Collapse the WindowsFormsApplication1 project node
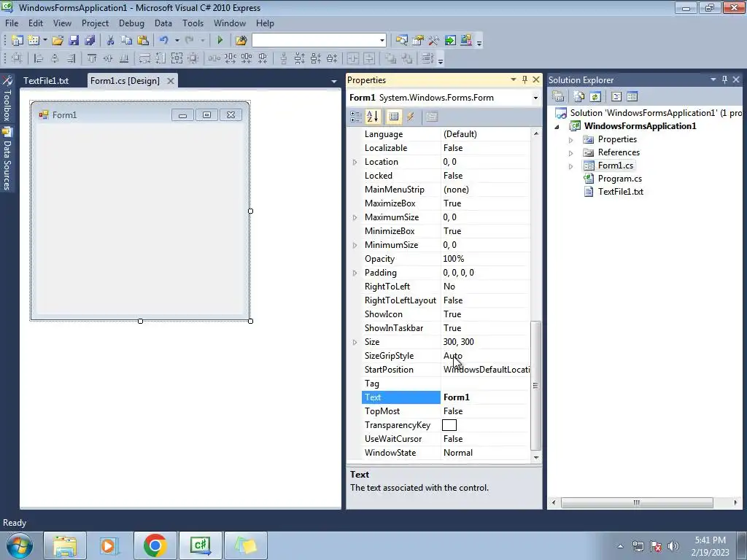The height and width of the screenshot is (560, 747). (557, 127)
